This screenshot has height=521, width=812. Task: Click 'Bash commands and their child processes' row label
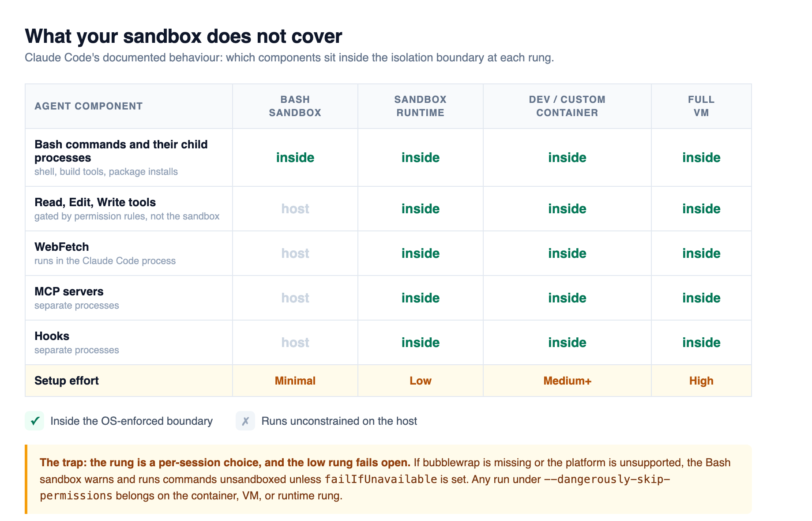121,151
